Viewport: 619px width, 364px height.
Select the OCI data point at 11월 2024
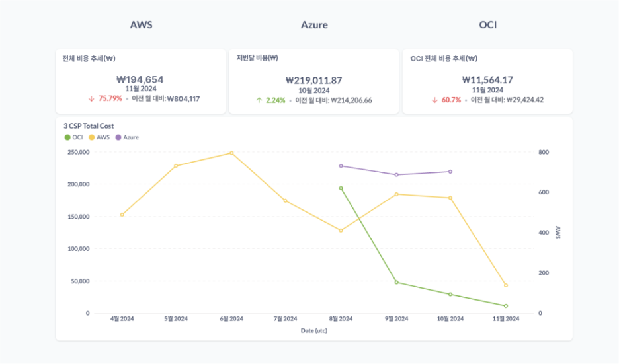coord(506,306)
